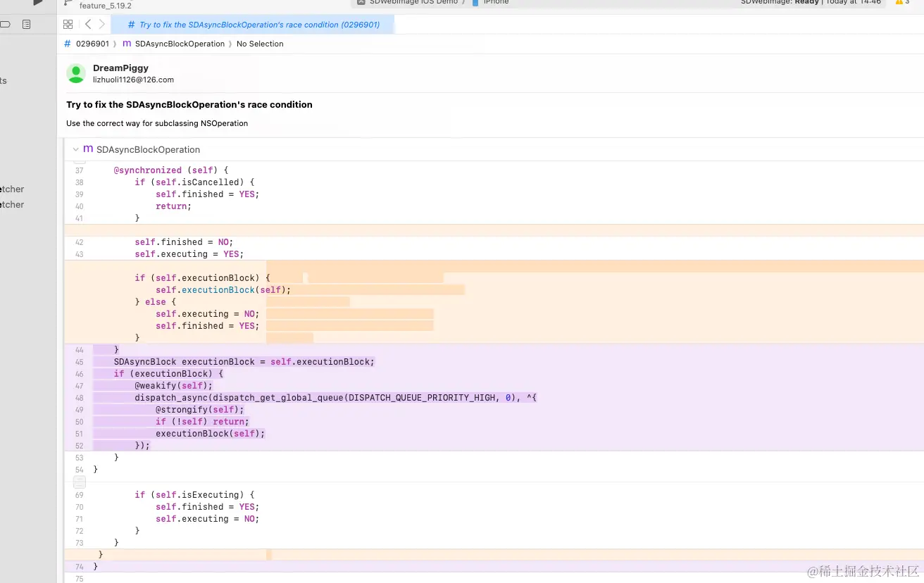The height and width of the screenshot is (583, 924).
Task: Click the email lizhuoli1126@126.com
Action: pyautogui.click(x=133, y=80)
